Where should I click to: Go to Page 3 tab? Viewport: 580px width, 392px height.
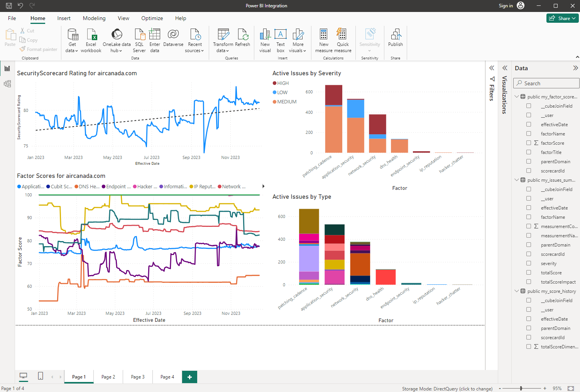tap(138, 377)
